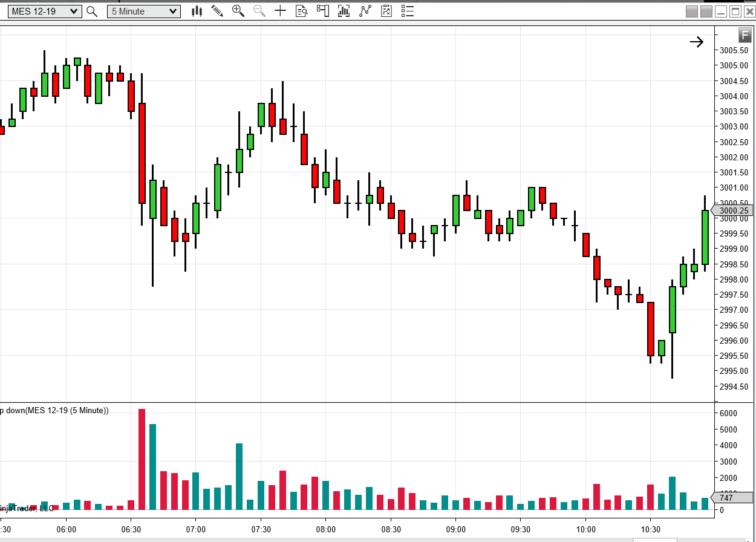756x542 pixels.
Task: Click the first gray instrument link square
Action: [692, 11]
